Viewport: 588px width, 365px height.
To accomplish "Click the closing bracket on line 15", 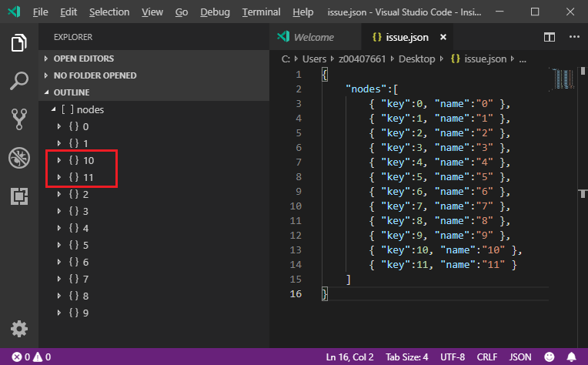I will point(349,280).
